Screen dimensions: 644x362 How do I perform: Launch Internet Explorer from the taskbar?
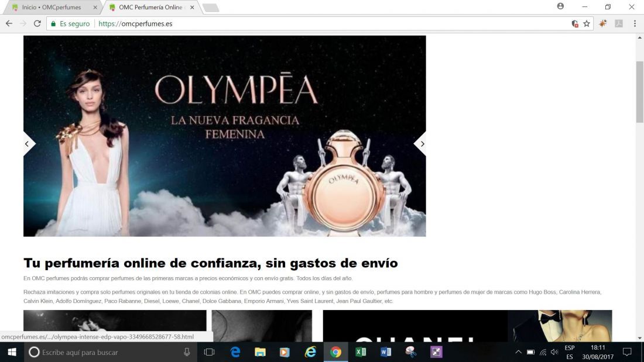[x=310, y=352]
